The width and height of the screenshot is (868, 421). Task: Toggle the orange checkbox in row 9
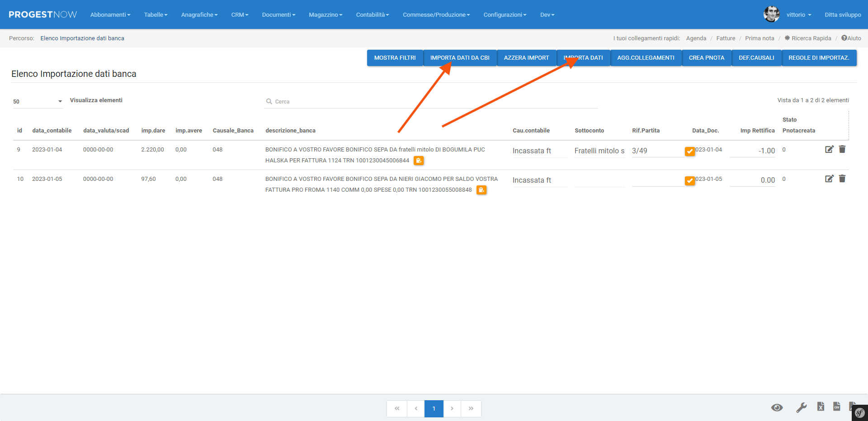tap(690, 151)
